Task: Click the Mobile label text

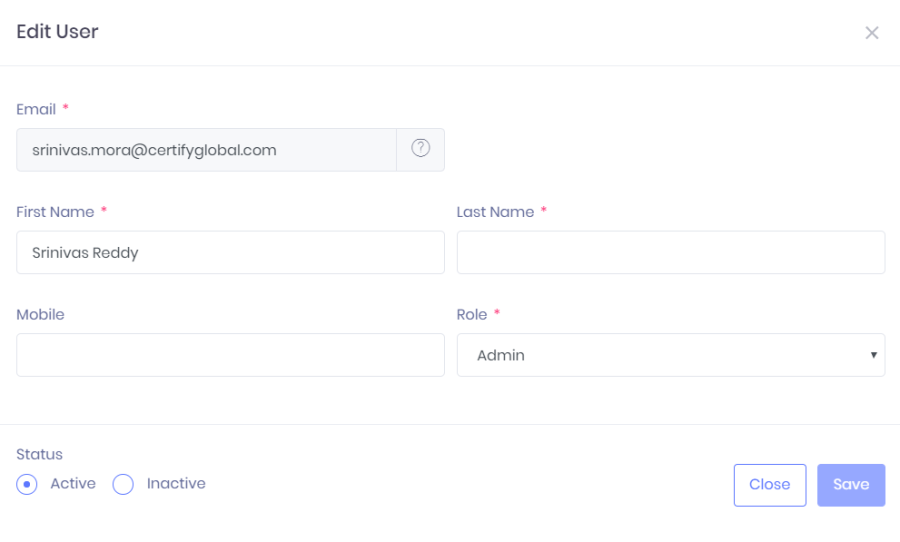Action: pyautogui.click(x=40, y=315)
